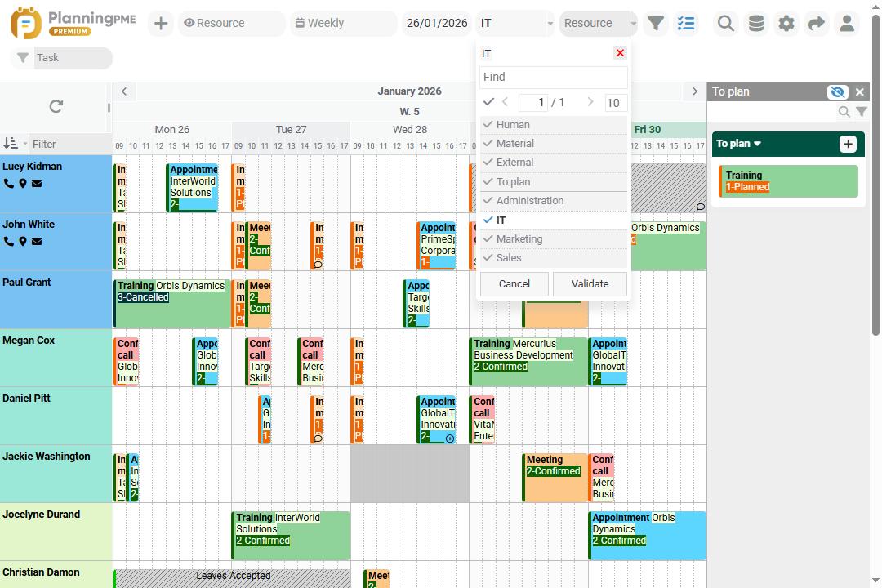Viewport: 882px width, 588px height.
Task: Click the page number field showing 1
Action: point(533,102)
